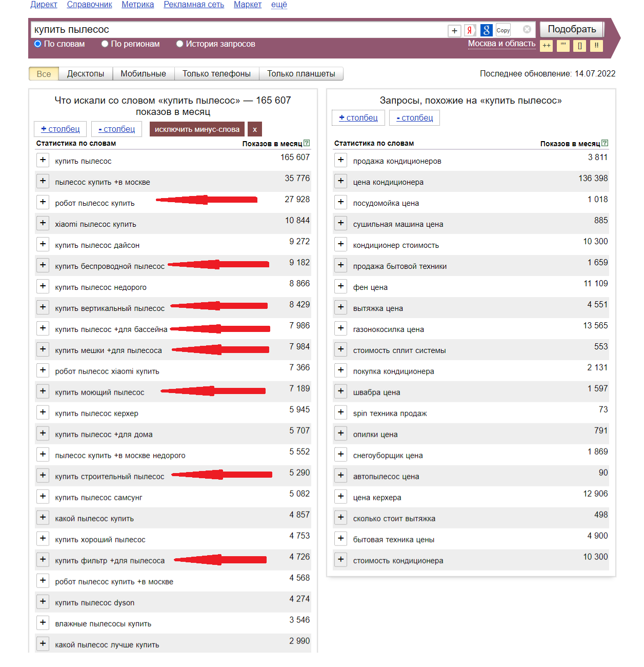644x667 pixels.
Task: Add 'купить строительный пылесос' with plus
Action: (x=43, y=476)
